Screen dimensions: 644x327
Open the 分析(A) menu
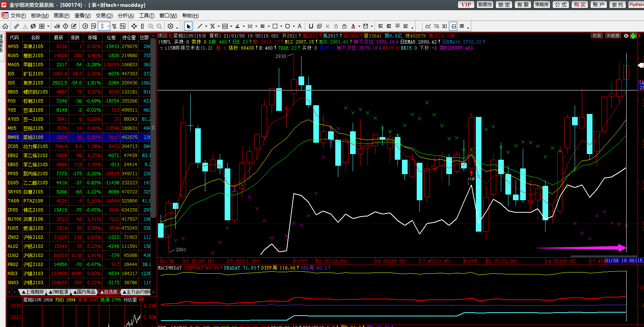126,16
